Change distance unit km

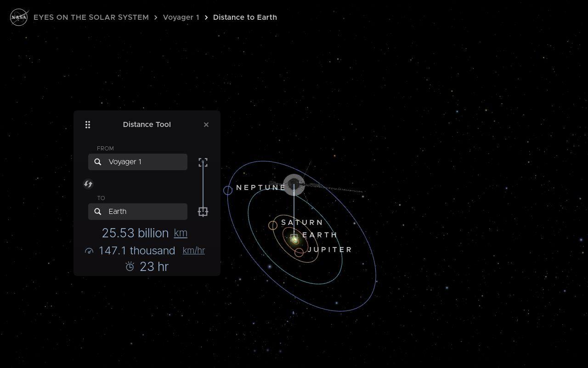[x=181, y=233]
